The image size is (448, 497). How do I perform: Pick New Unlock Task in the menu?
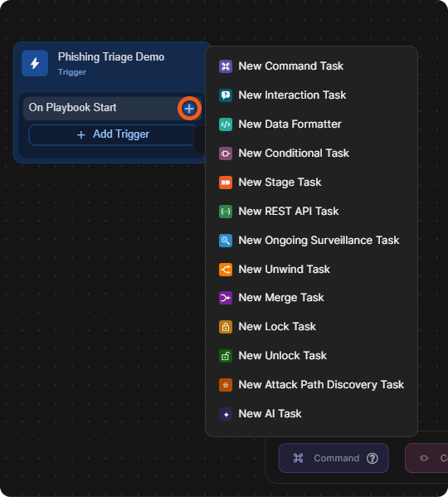pyautogui.click(x=311, y=356)
